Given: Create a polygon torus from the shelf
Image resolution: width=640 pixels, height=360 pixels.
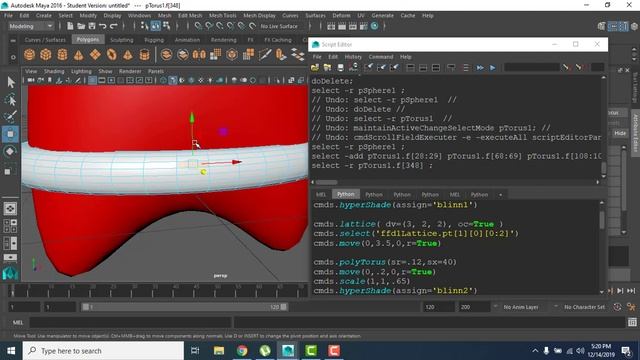Looking at the screenshot, I should 111,54.
